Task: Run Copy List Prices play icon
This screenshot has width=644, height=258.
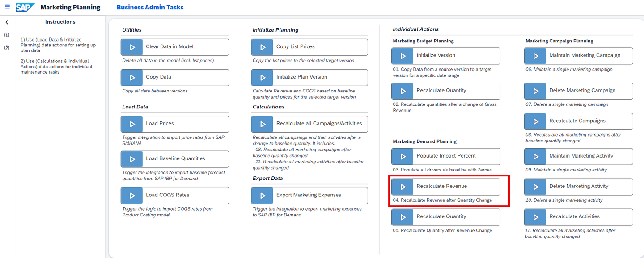Action: coord(262,47)
